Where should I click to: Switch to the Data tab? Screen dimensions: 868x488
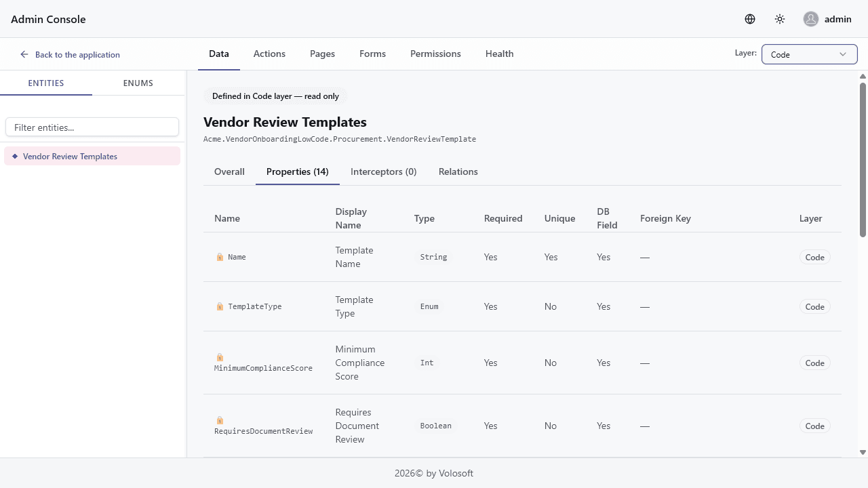[x=219, y=54]
